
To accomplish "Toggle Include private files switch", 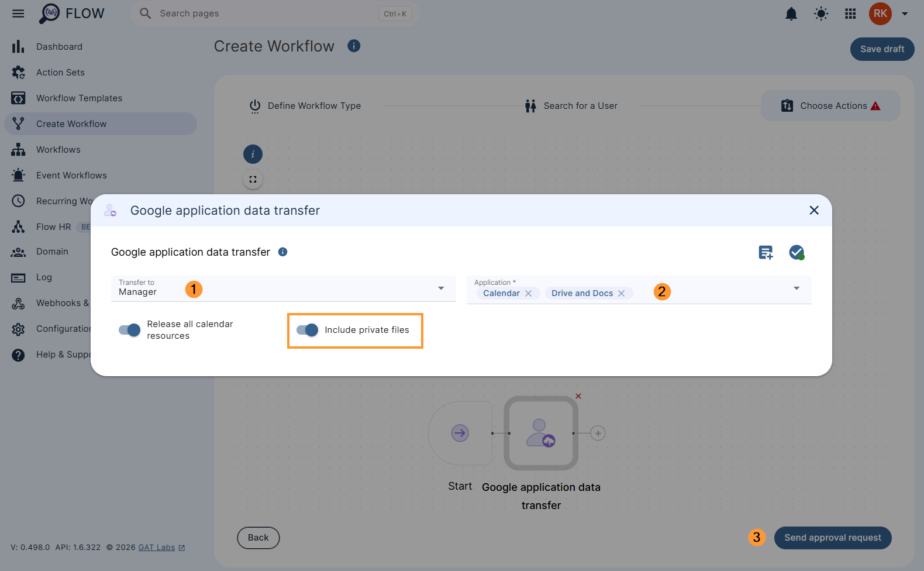I will tap(307, 330).
